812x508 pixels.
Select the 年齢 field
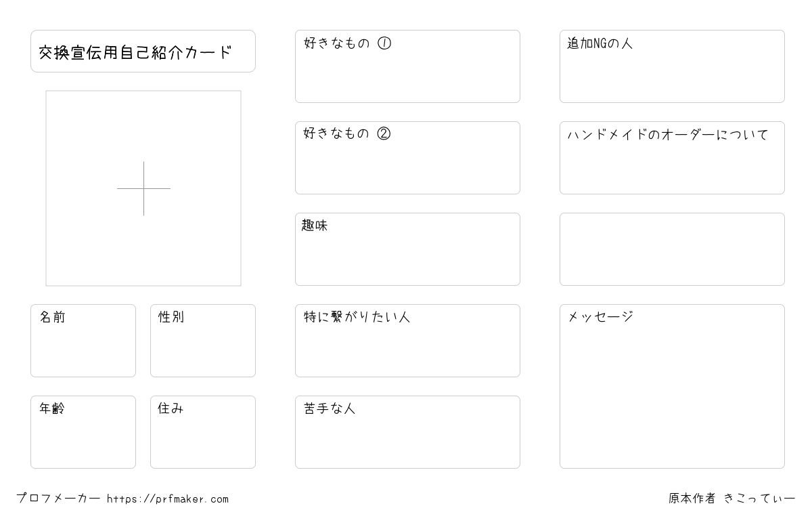click(83, 432)
